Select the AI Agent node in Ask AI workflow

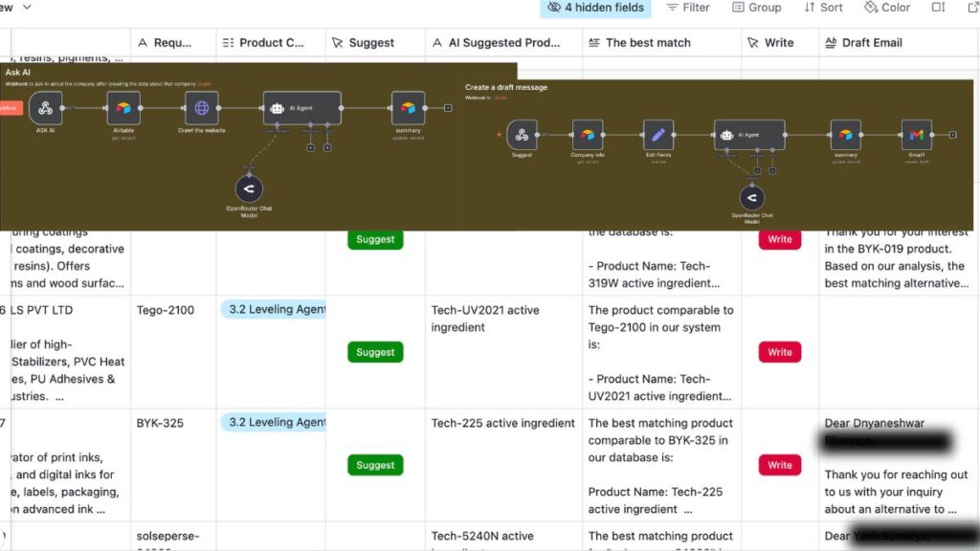pyautogui.click(x=301, y=108)
